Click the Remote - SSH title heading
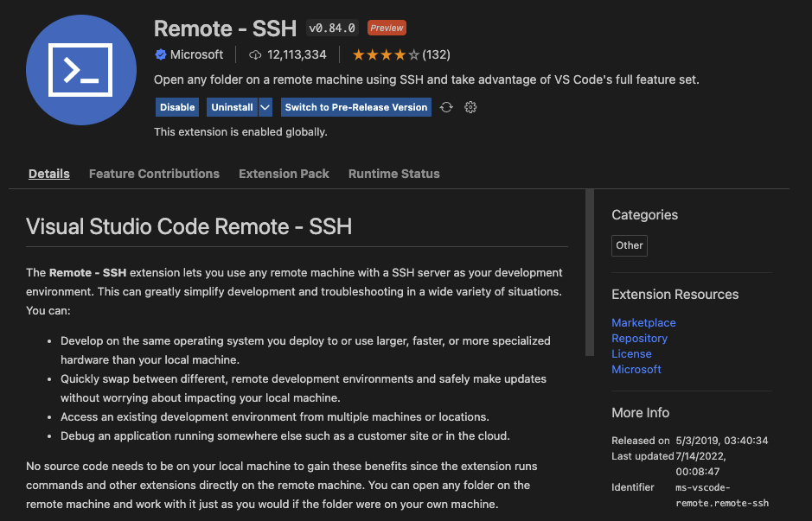Screen dimensions: 812x521 click(226, 29)
